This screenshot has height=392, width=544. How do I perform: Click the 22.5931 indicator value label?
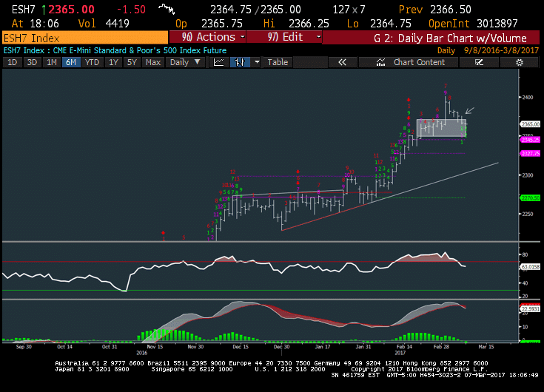[x=531, y=309]
